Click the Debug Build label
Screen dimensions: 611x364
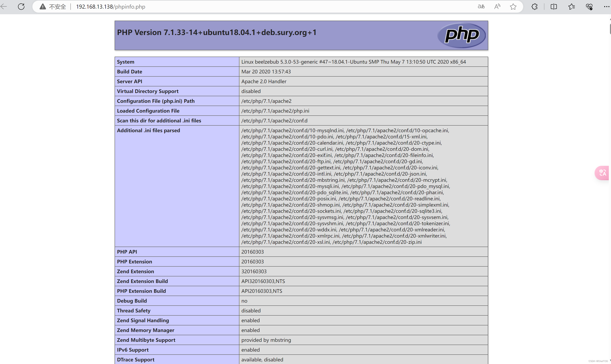pos(132,301)
